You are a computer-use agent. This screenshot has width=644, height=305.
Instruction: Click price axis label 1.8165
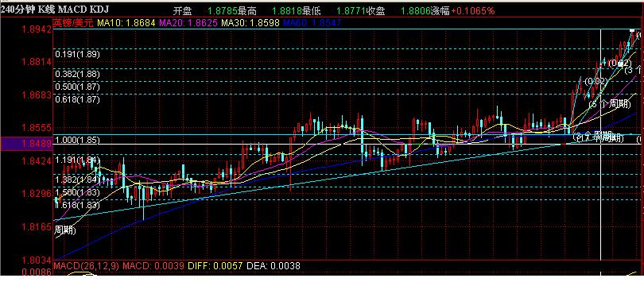click(x=36, y=226)
